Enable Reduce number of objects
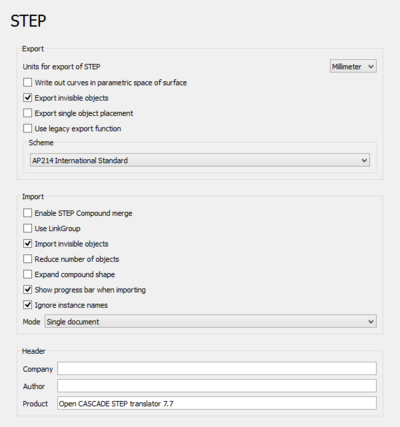 (x=28, y=259)
